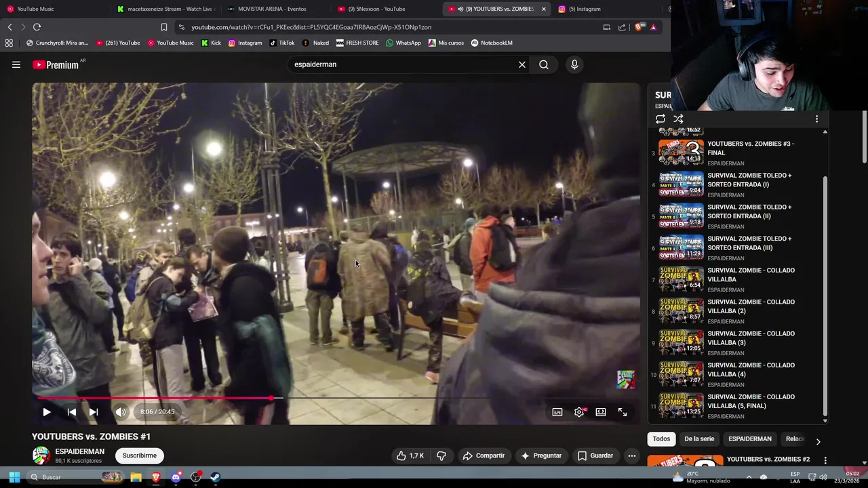The height and width of the screenshot is (488, 868).
Task: Like the video with thumbs up
Action: tap(410, 455)
